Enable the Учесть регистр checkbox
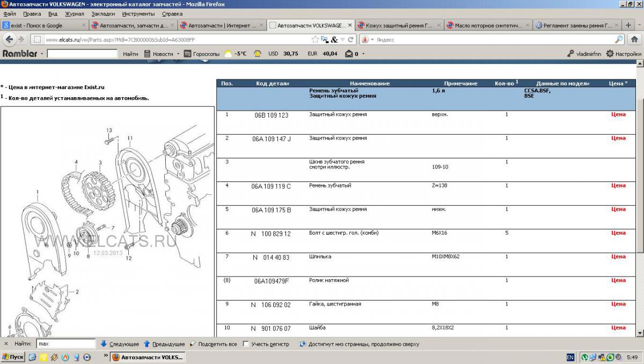This screenshot has width=644, height=364. [x=246, y=344]
